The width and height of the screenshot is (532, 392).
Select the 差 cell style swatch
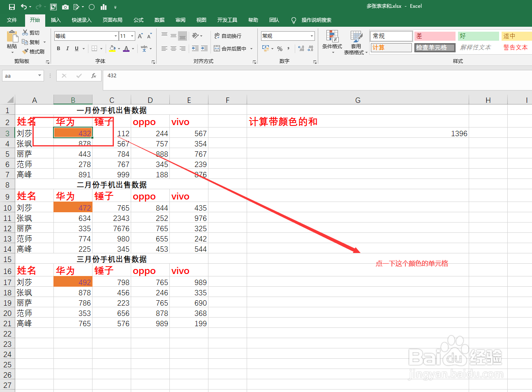click(x=435, y=36)
